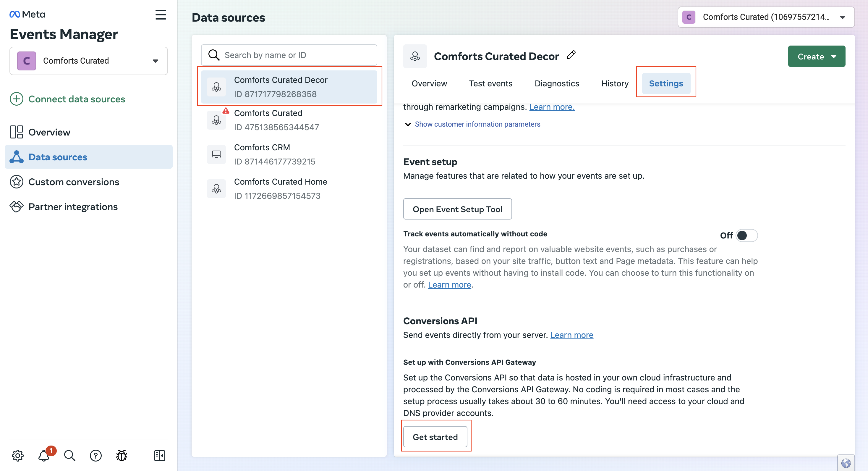The height and width of the screenshot is (471, 868).
Task: Focus the Search by name or ID field
Action: click(289, 55)
